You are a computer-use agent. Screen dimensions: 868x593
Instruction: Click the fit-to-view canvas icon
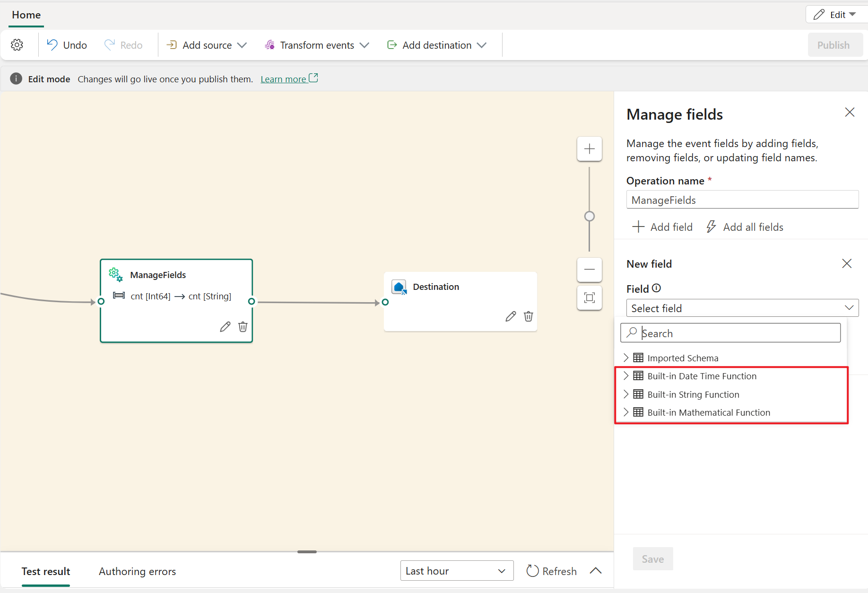(x=589, y=298)
